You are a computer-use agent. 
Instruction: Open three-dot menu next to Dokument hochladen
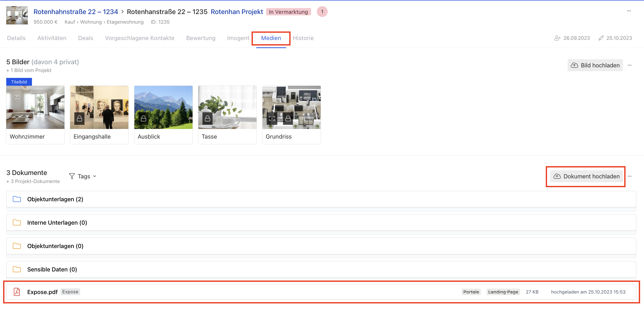point(629,176)
